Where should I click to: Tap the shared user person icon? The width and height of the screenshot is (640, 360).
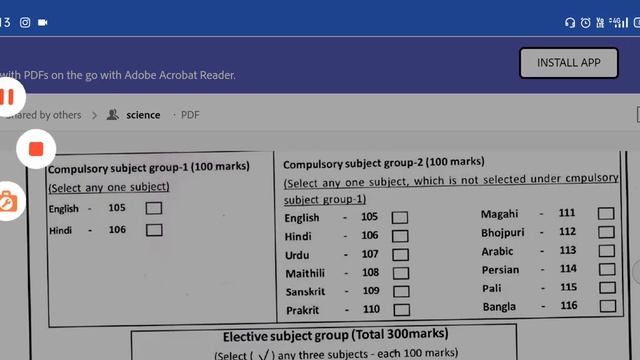(113, 115)
